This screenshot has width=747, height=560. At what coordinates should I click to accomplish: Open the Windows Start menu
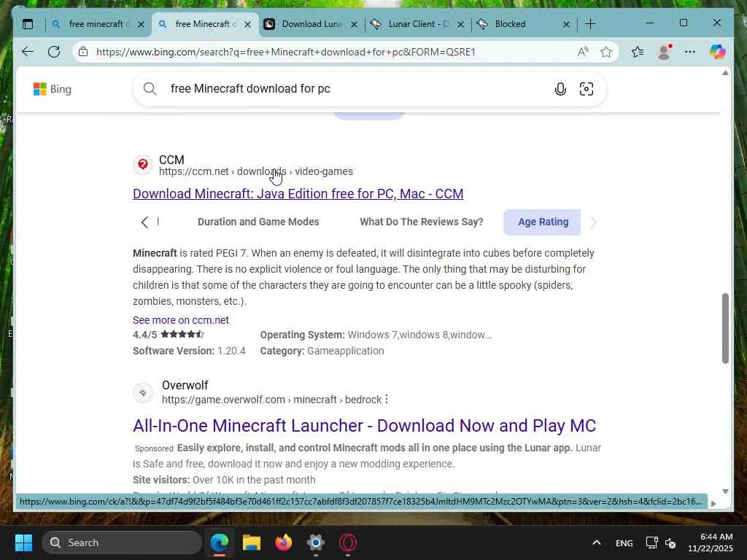pos(23,542)
